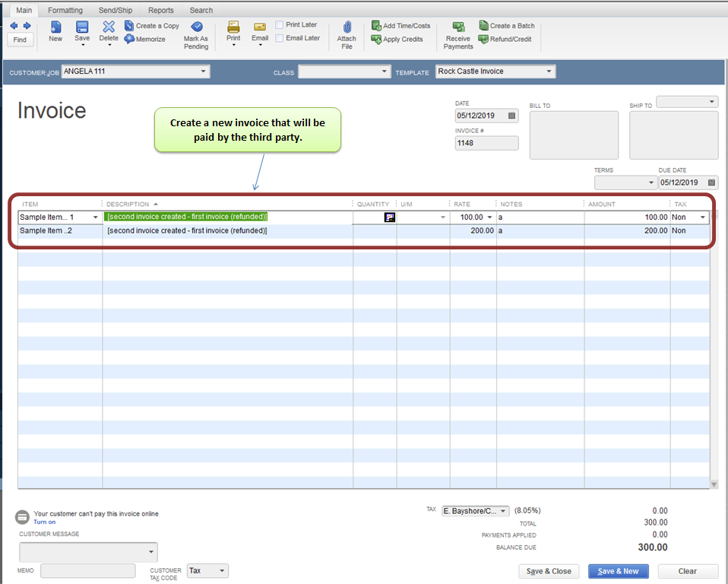The width and height of the screenshot is (728, 584).
Task: Open the Customer:Job dropdown
Action: [204, 71]
